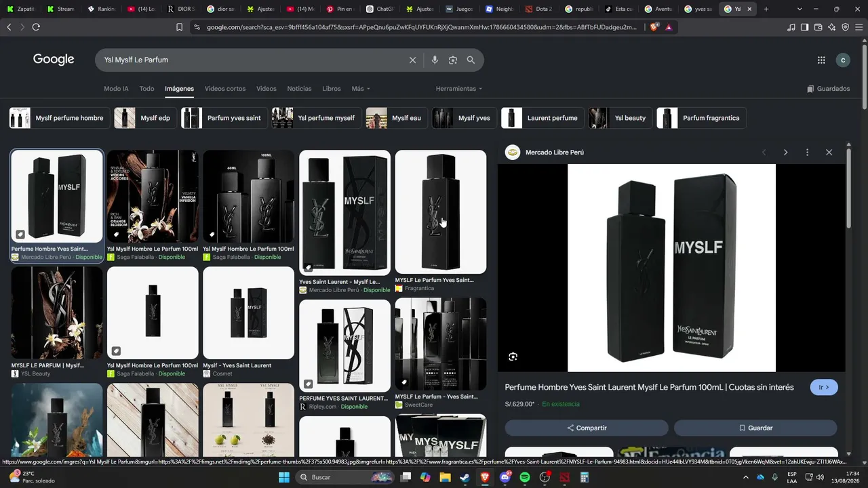Click the Compartir button
The image size is (868, 488).
(x=587, y=428)
